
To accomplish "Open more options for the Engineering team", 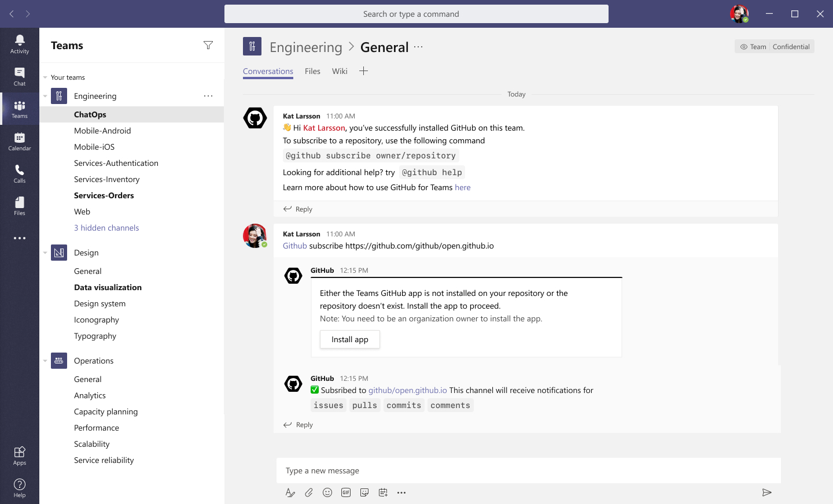I will tap(208, 96).
